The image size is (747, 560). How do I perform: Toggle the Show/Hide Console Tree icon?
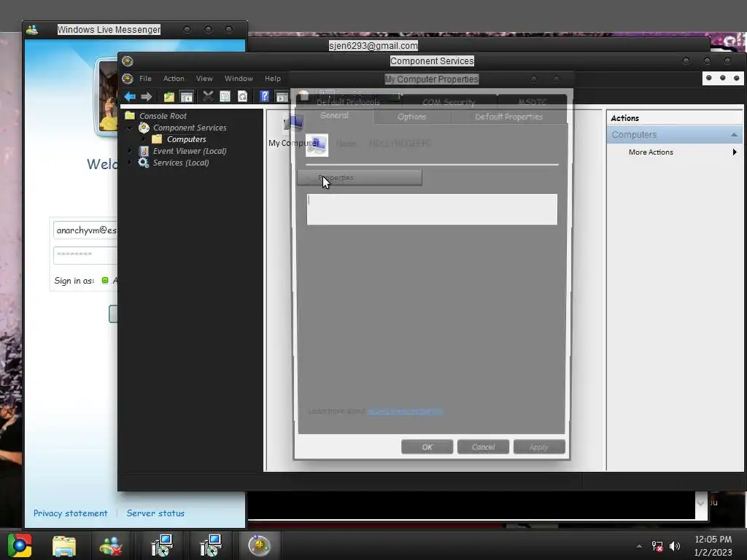point(186,97)
